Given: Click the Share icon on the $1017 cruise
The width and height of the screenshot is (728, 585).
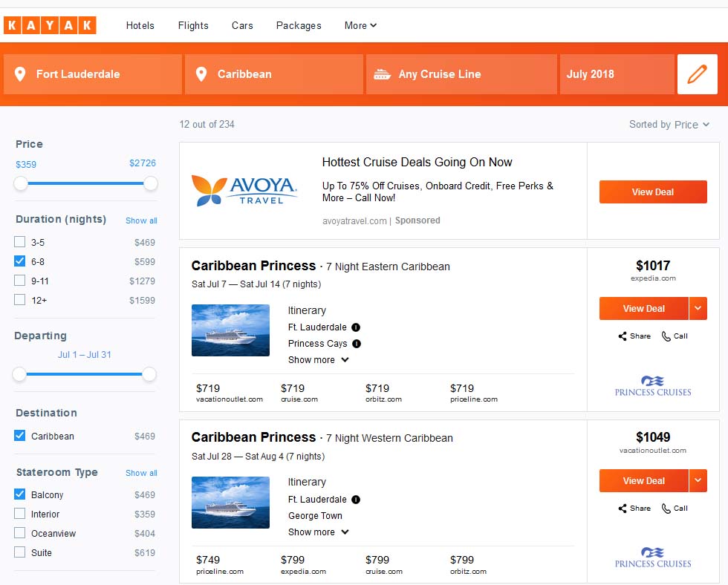Looking at the screenshot, I should pyautogui.click(x=623, y=336).
